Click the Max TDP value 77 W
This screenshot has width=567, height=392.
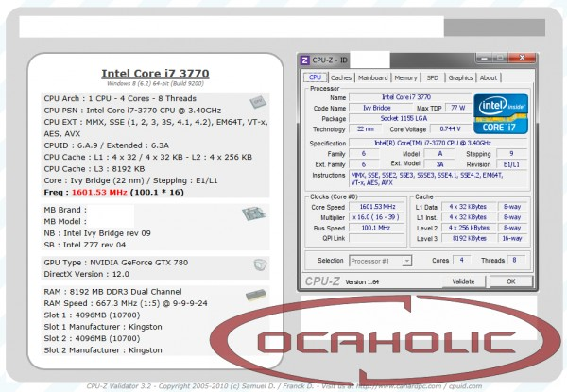(458, 108)
